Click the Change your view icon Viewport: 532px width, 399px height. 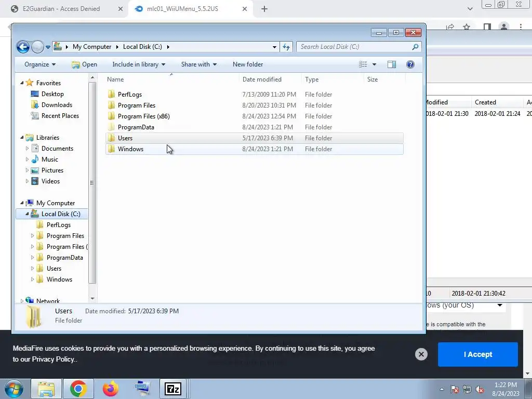click(x=363, y=64)
